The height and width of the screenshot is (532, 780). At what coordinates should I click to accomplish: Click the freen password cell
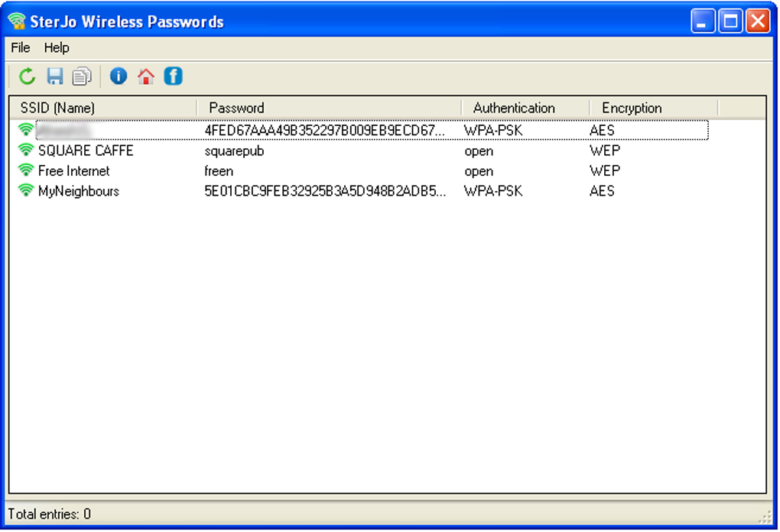pyautogui.click(x=219, y=171)
